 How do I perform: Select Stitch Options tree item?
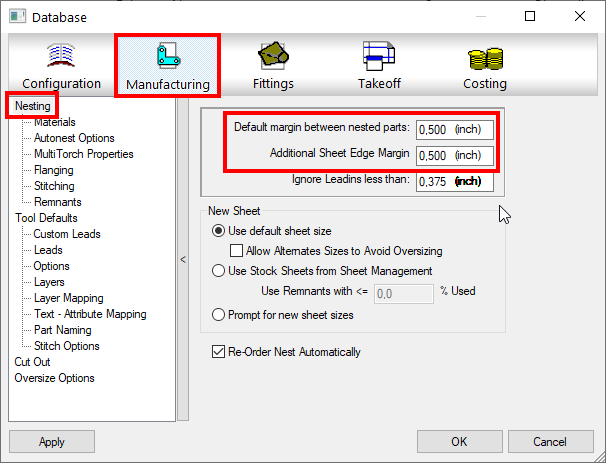tap(66, 346)
